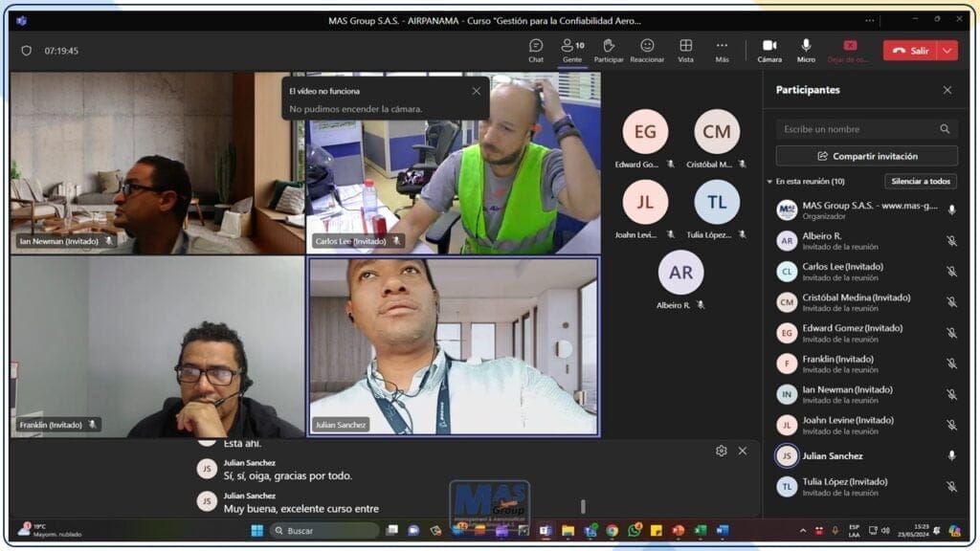This screenshot has height=551, width=980.
Task: Click the shield security icon
Action: click(x=26, y=51)
